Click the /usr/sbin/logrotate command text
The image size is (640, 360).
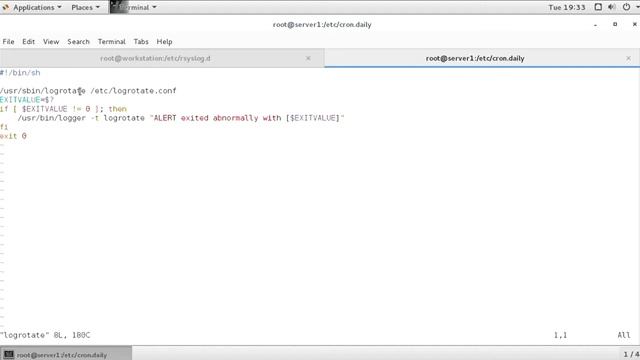tap(42, 91)
